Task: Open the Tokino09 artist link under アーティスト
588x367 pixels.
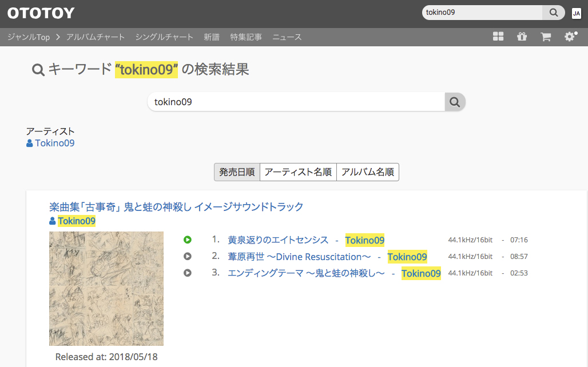Action: click(54, 143)
